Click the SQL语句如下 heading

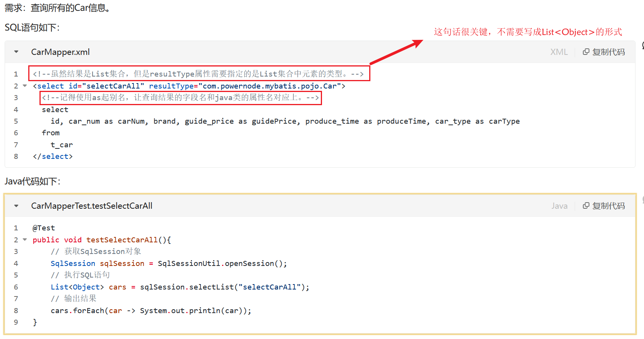point(32,27)
